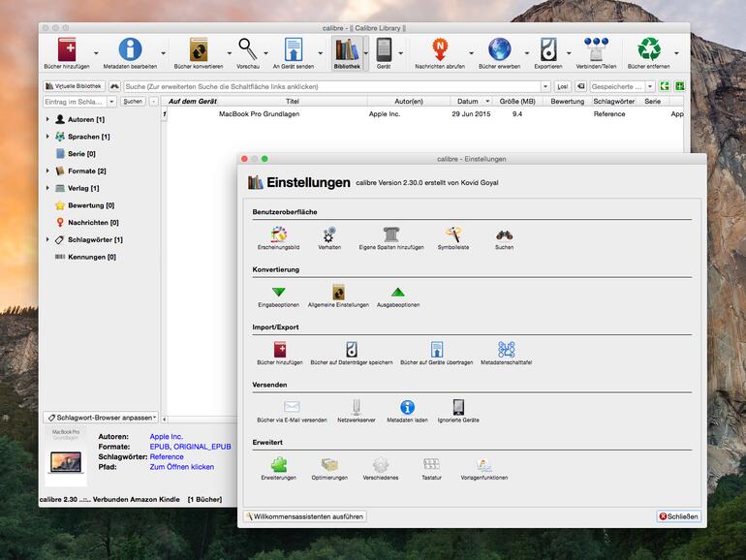Screen dimensions: 746x560
Task: Click the Symbolleiste settings icon
Action: click(453, 234)
